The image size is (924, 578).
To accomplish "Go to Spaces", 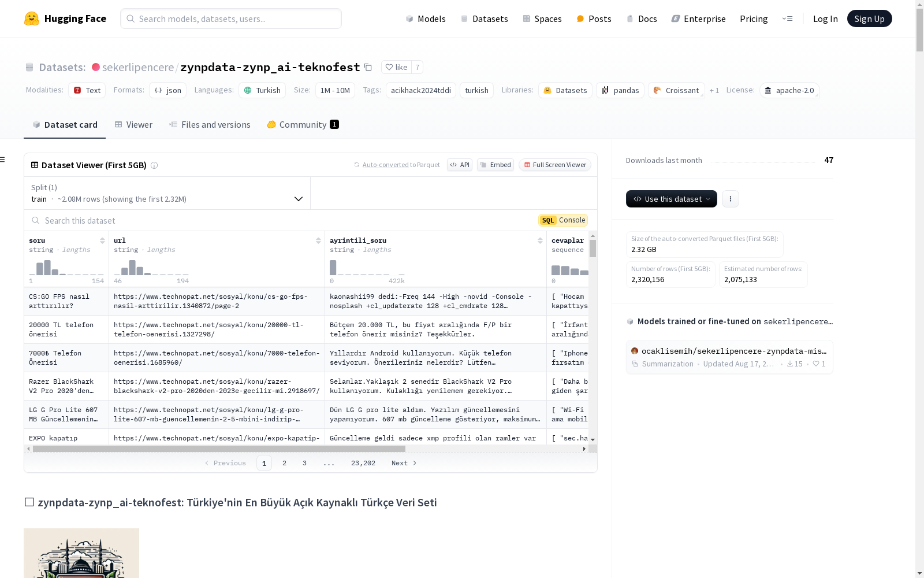I will coord(542,18).
